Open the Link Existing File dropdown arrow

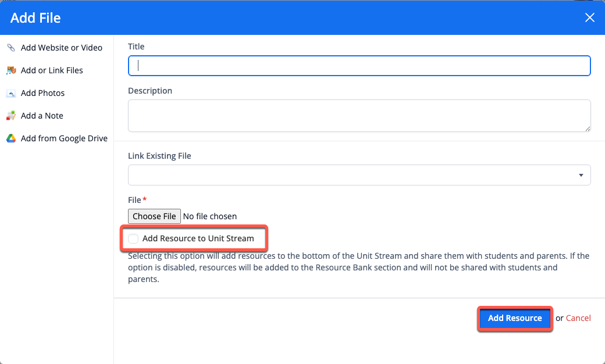coord(581,176)
